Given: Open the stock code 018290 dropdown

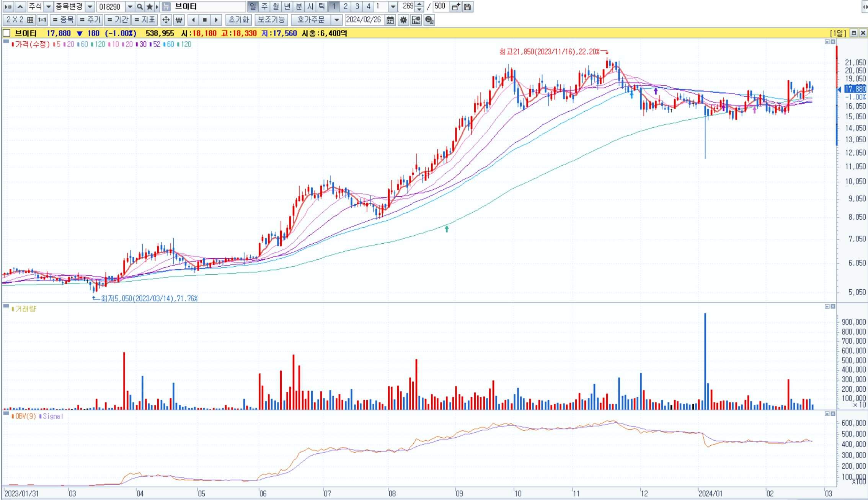Looking at the screenshot, I should tap(130, 7).
